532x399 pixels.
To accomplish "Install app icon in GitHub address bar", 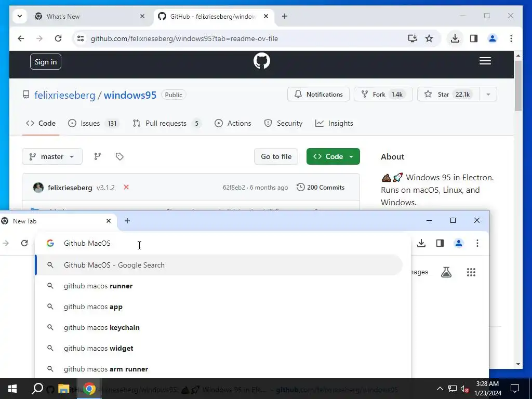I will click(x=412, y=38).
